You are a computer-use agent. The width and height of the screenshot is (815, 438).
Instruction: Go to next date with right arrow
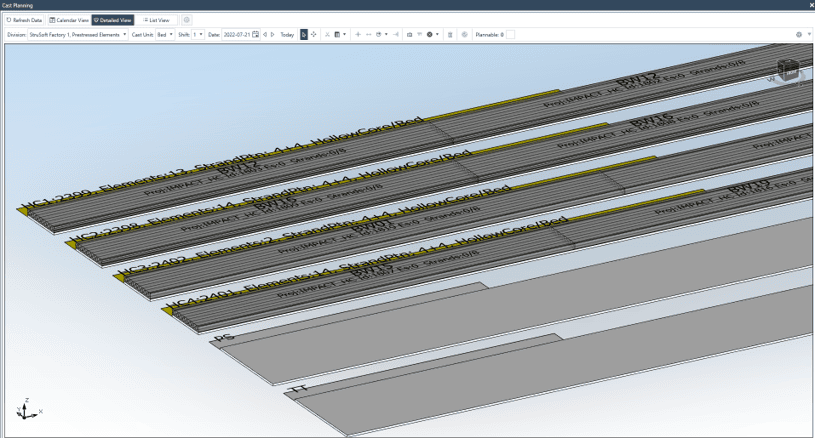[x=273, y=35]
